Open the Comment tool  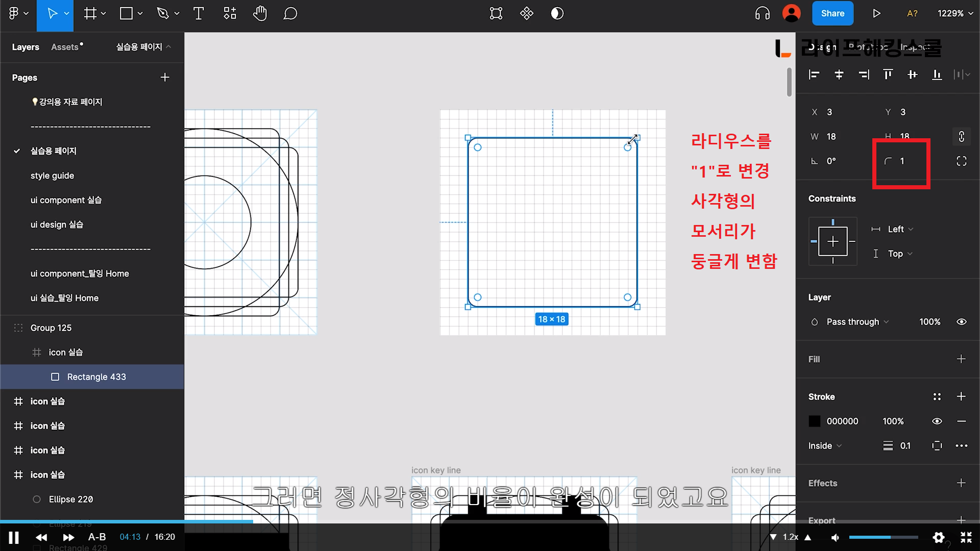[290, 14]
